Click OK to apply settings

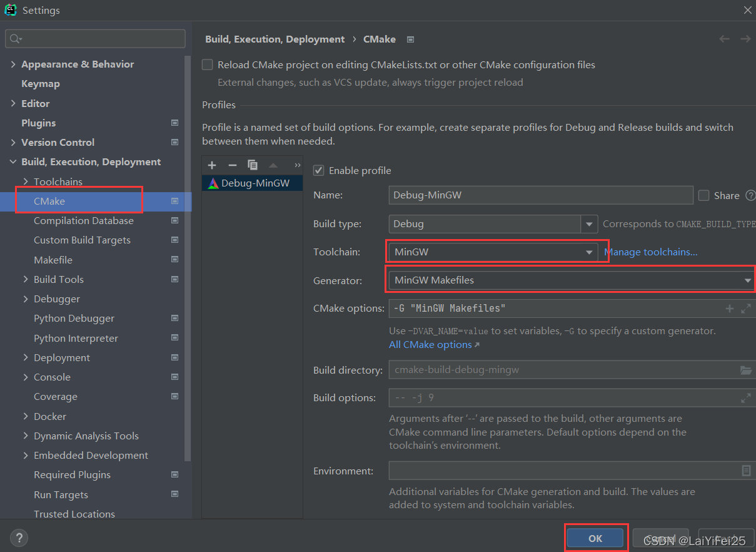[595, 538]
